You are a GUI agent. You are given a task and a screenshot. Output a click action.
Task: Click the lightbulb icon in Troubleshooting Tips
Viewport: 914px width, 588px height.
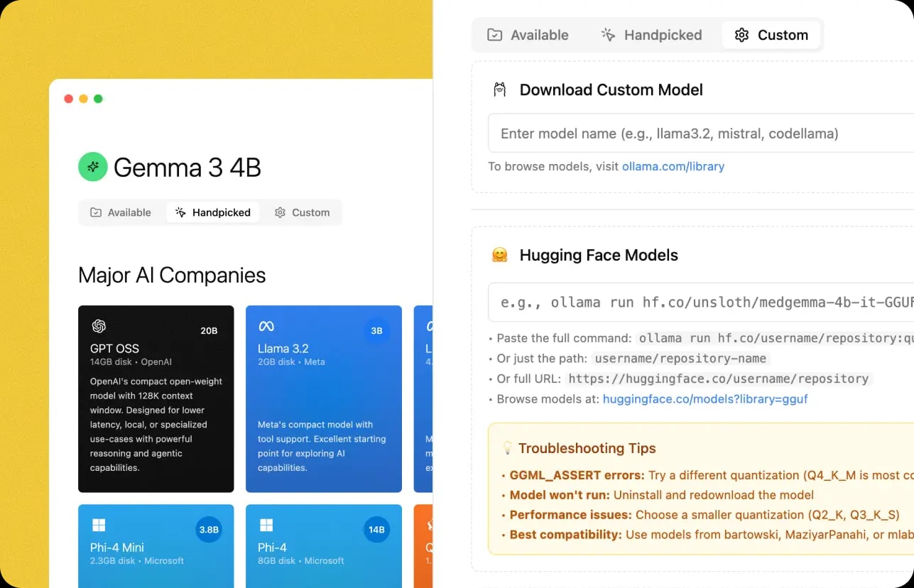tap(507, 448)
